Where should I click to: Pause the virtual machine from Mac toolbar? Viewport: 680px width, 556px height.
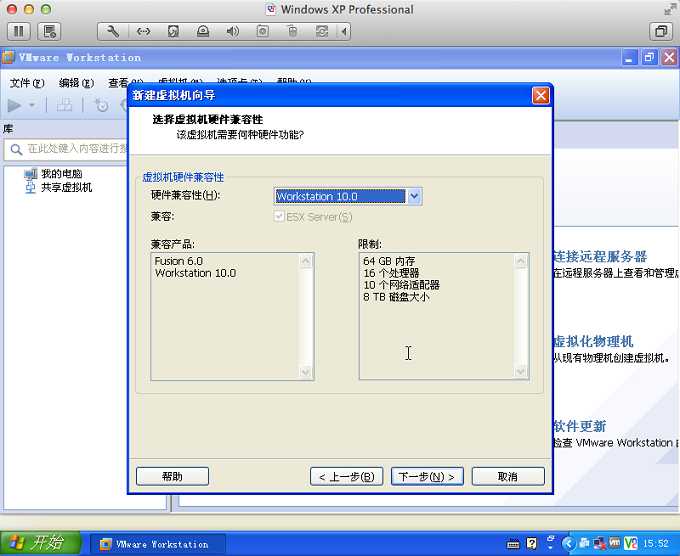click(x=19, y=31)
